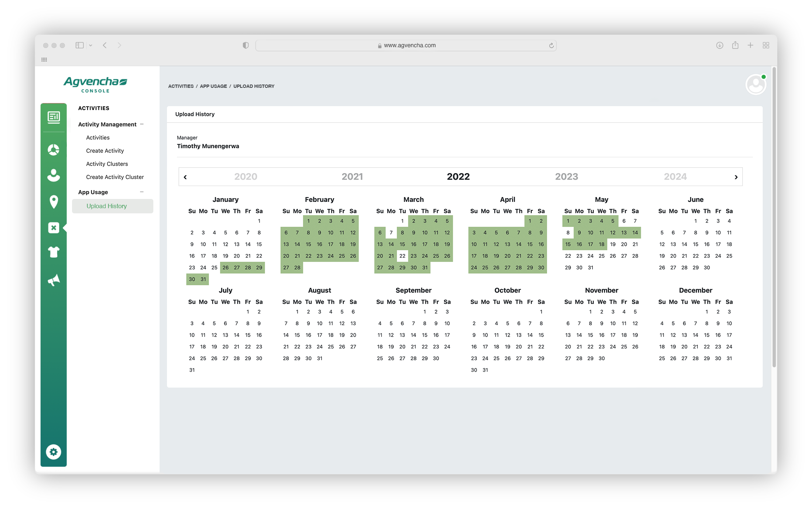Open Create Activity in the sidebar

coord(105,151)
